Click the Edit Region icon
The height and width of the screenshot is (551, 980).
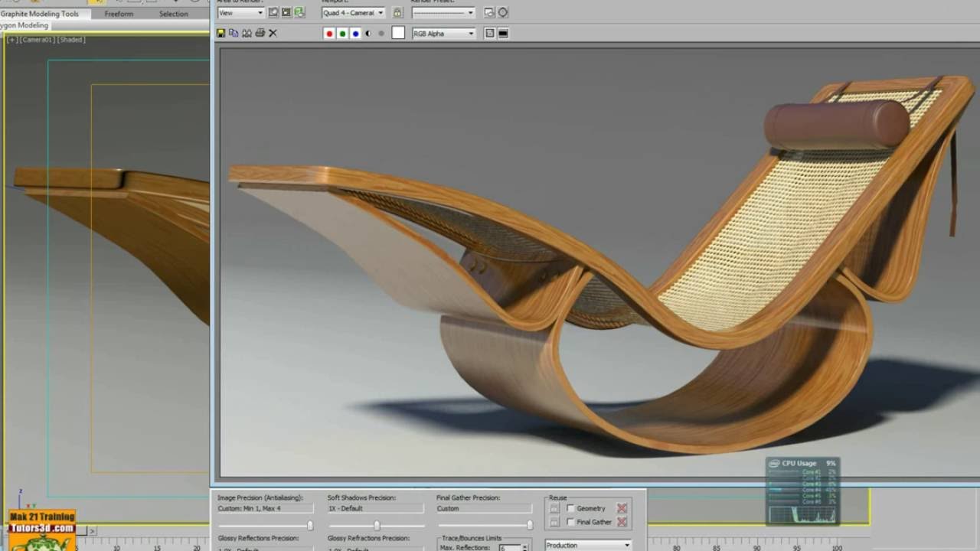coord(273,12)
